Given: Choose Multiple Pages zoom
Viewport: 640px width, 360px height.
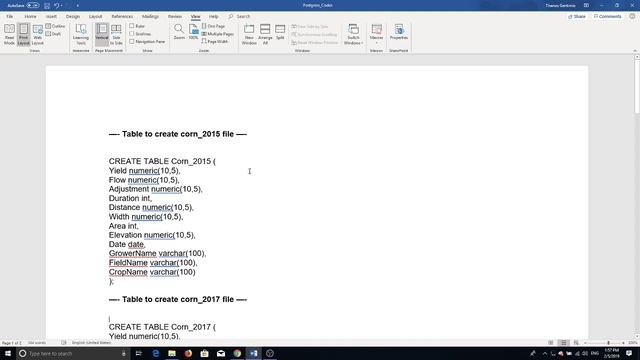Looking at the screenshot, I should 218,34.
